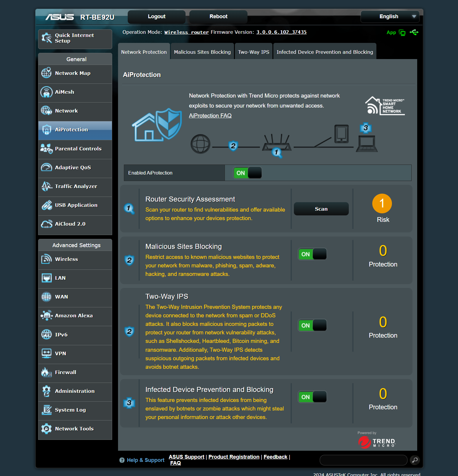Click the AiCloud 2.0 cloud icon
Screen dimensions: 458x476
coord(46,224)
